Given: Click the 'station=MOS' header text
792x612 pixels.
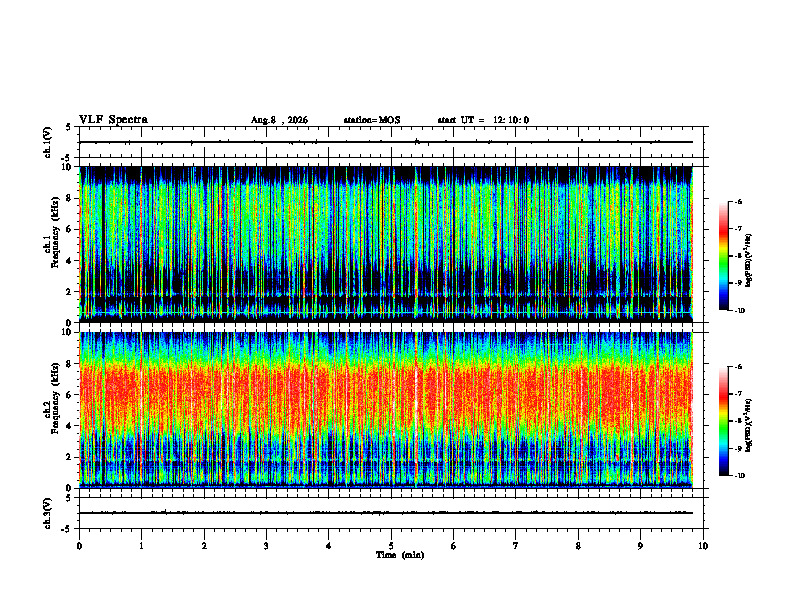Looking at the screenshot, I should pyautogui.click(x=372, y=120).
